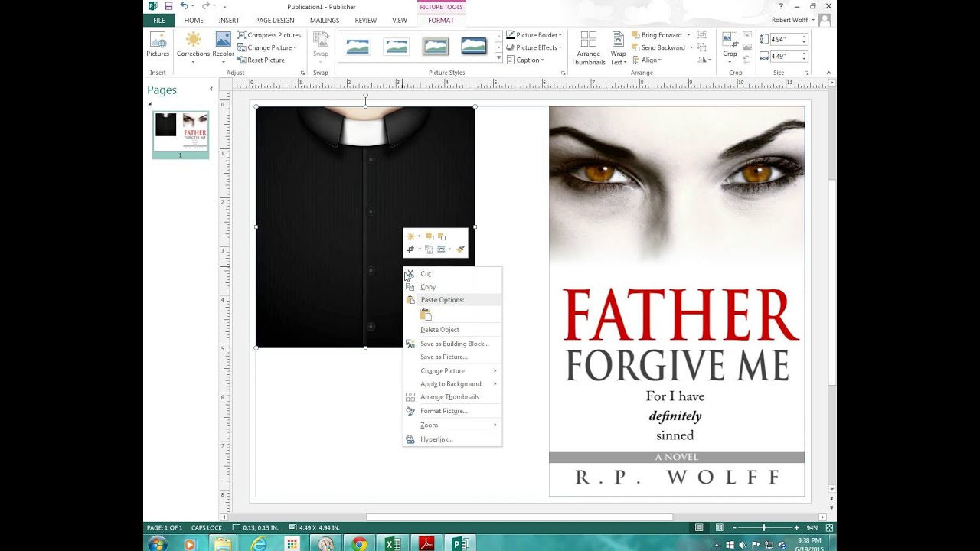Open Internet Explorer from the taskbar

259,544
